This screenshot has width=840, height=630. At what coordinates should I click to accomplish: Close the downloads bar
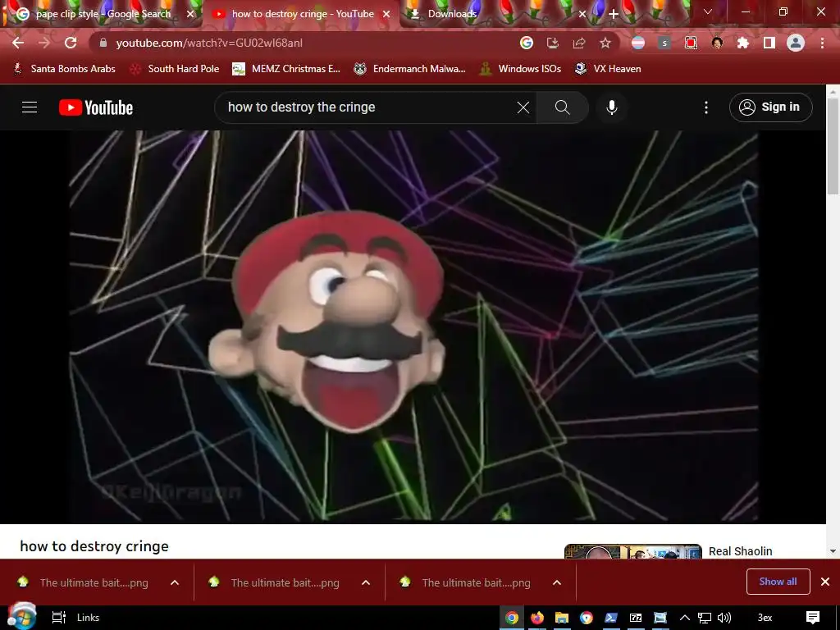click(x=825, y=582)
